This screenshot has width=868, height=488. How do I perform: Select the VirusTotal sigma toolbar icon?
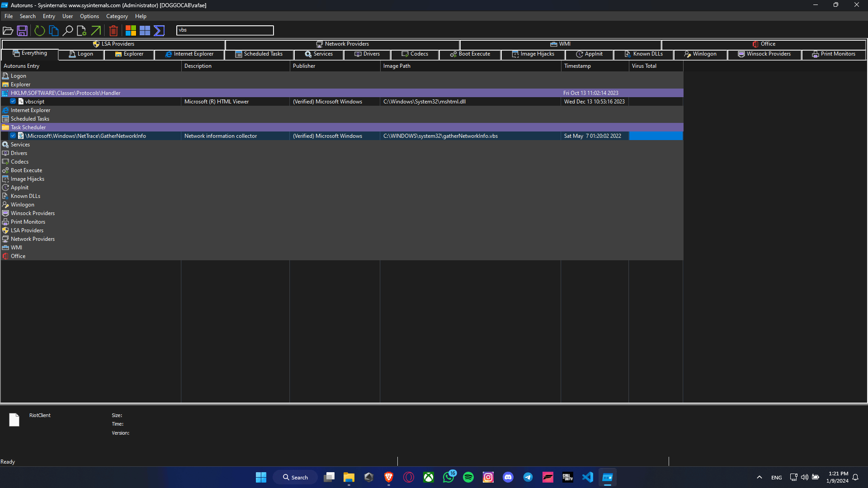[159, 30]
